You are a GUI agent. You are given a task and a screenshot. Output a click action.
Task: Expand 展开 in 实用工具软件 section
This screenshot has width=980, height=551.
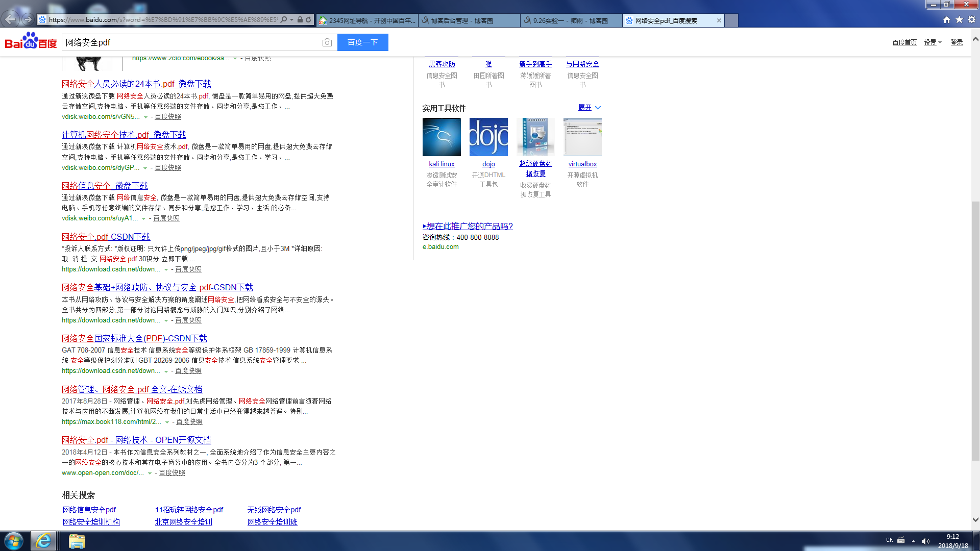click(x=589, y=108)
